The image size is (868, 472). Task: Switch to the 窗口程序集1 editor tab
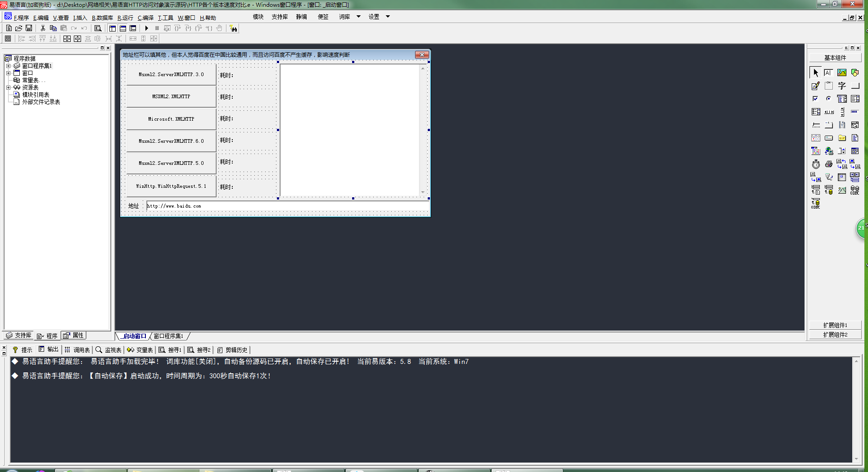(168, 336)
